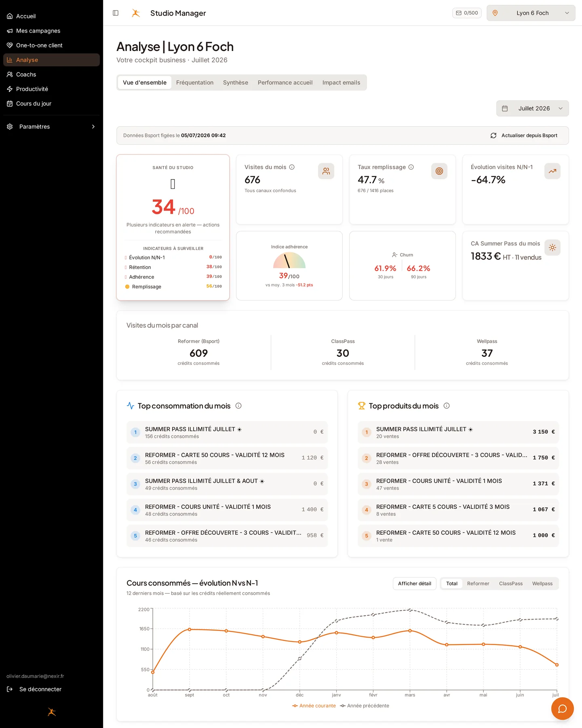582x728 pixels.
Task: Click the Cours du jour calendar icon
Action: tap(10, 104)
